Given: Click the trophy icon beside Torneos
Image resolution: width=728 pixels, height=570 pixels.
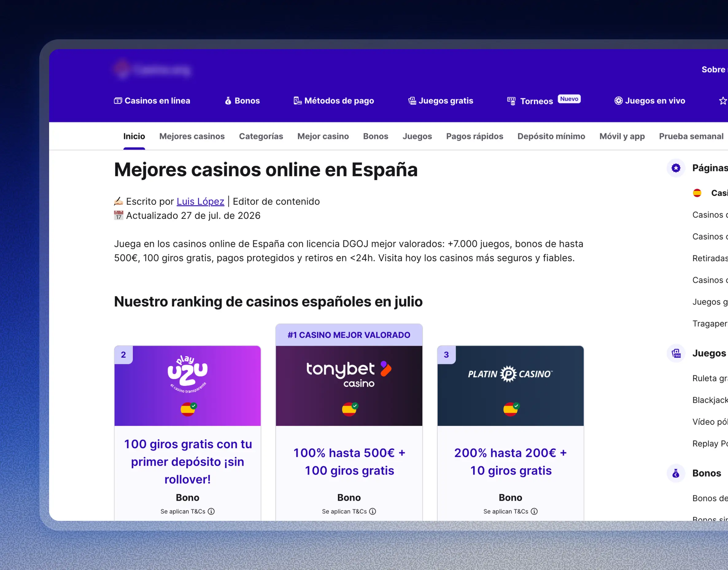Looking at the screenshot, I should click(x=511, y=101).
